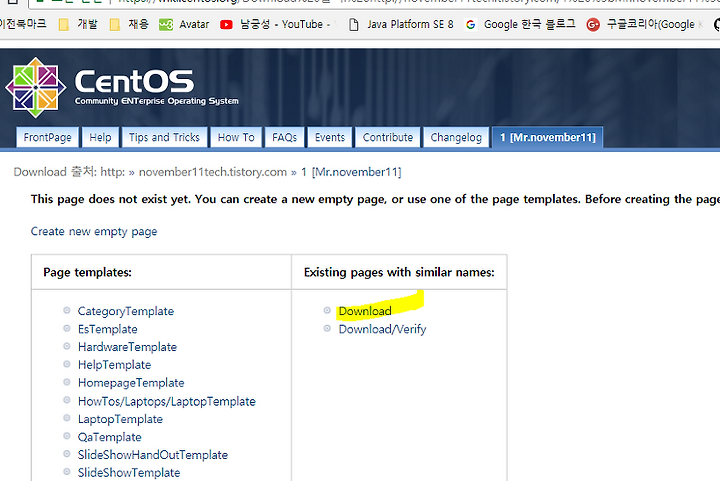Viewport: 720px width, 481px height.
Task: Choose the HowTos/Laptops/LaptopTemplate link
Action: pyautogui.click(x=167, y=402)
